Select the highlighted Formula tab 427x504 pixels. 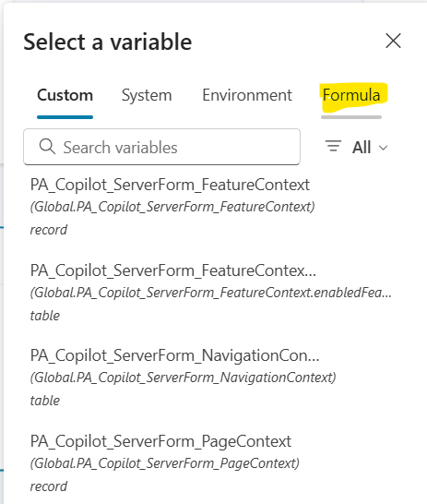[351, 95]
